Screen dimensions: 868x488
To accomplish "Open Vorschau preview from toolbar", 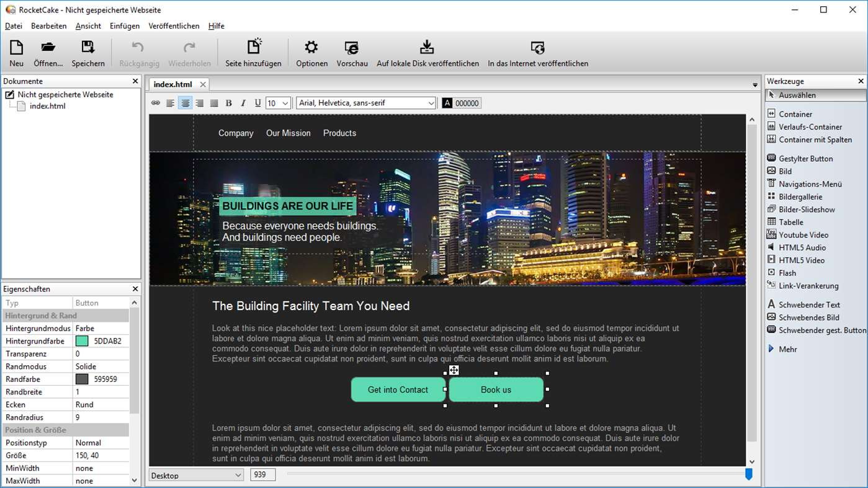I will tap(352, 48).
